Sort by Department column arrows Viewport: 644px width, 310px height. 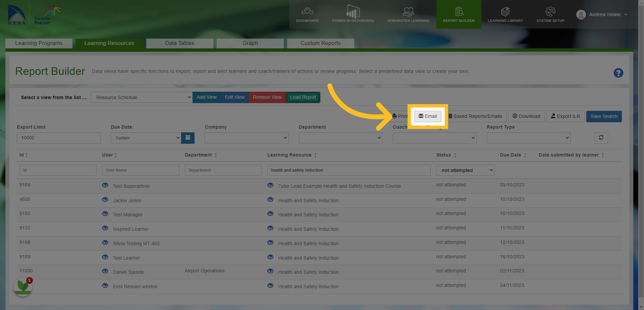(x=216, y=155)
